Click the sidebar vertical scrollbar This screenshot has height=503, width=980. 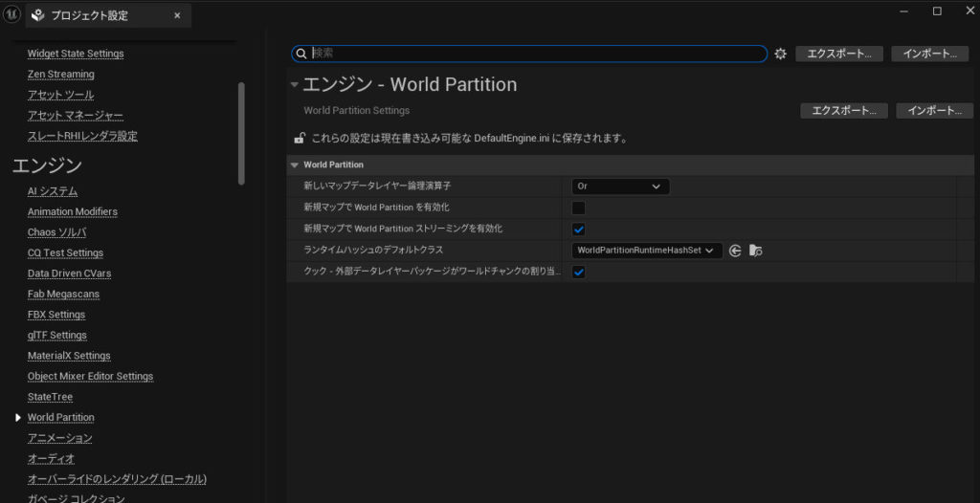241,134
